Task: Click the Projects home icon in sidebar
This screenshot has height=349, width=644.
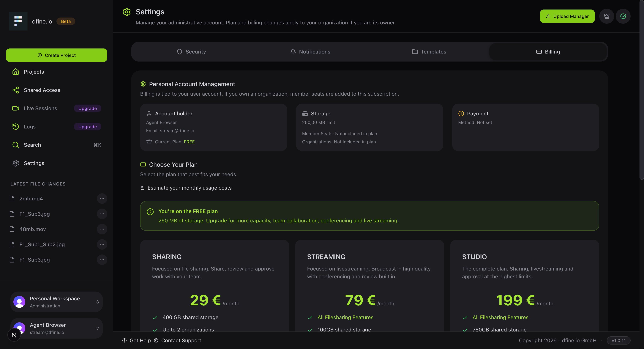Action: point(15,72)
